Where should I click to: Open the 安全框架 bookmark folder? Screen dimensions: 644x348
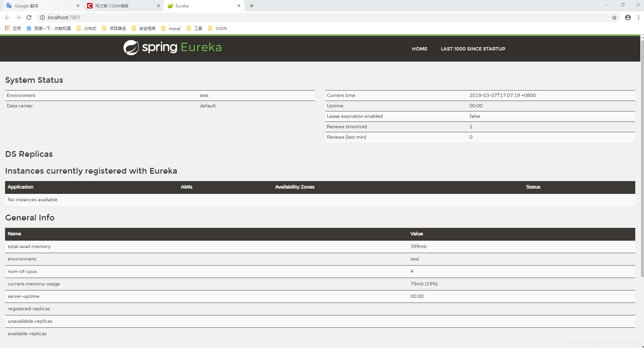coord(144,28)
